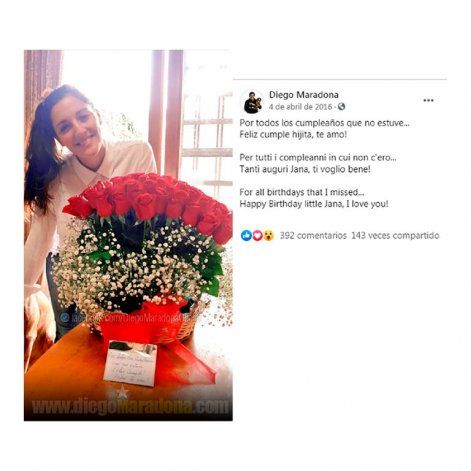This screenshot has width=471, height=471.
Task: Open the Diego Maradona profile avatar
Action: pos(253,101)
